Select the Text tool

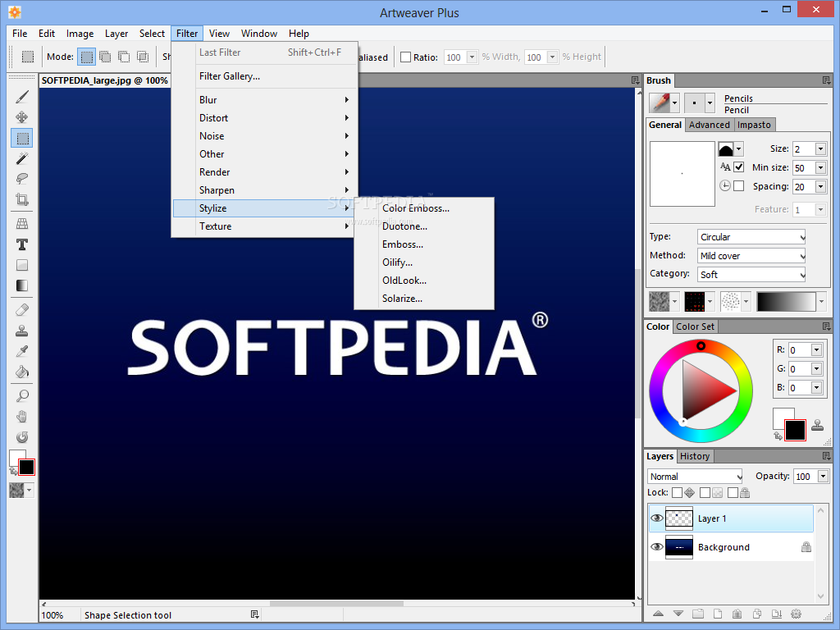[x=22, y=244]
